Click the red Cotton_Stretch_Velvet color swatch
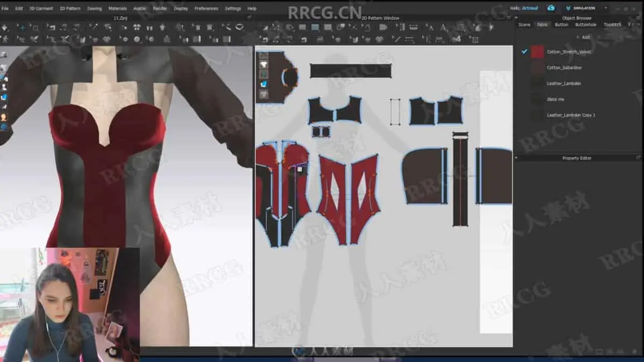Screen dimensions: 644x362 tap(538, 51)
